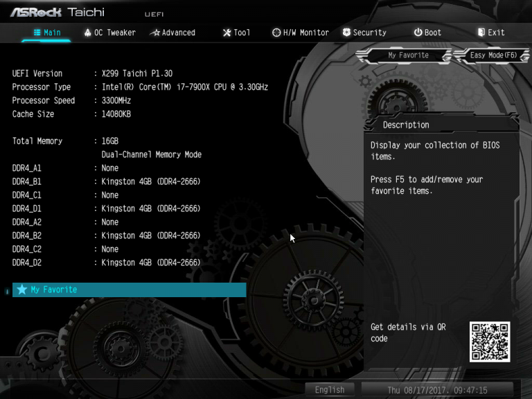The height and width of the screenshot is (399, 532).
Task: Click the QR code image
Action: pyautogui.click(x=490, y=342)
